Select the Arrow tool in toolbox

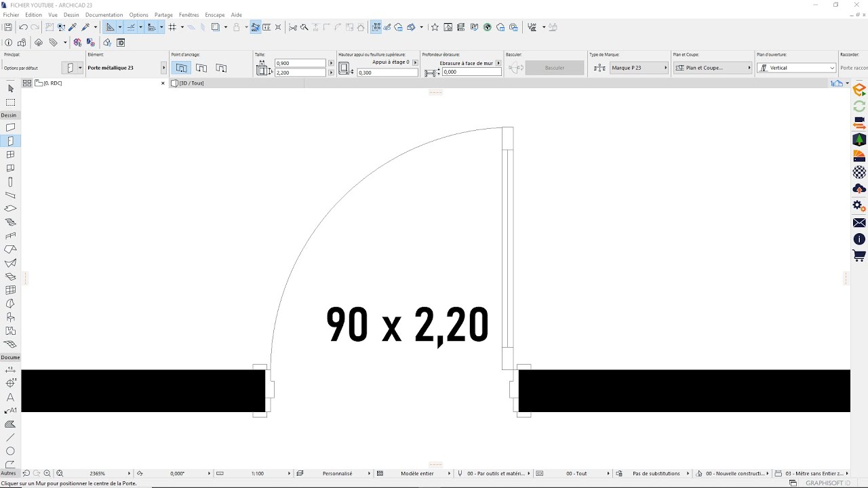(x=10, y=89)
